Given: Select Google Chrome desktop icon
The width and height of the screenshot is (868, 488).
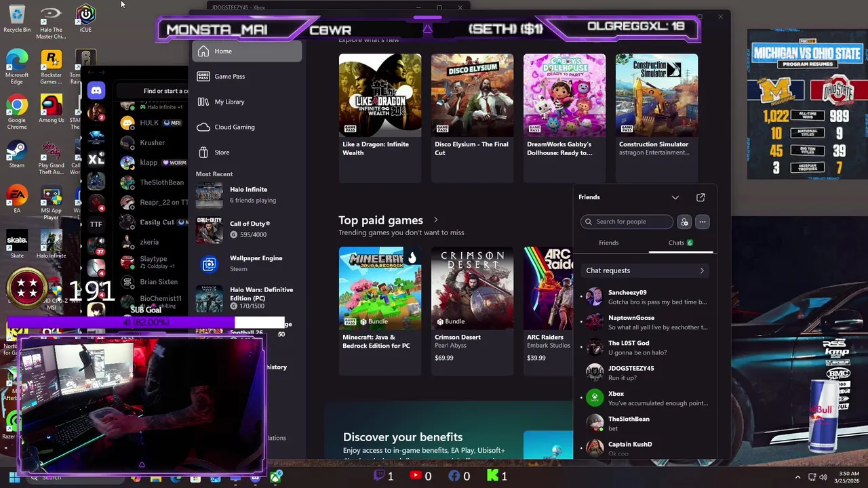Looking at the screenshot, I should pos(17,113).
